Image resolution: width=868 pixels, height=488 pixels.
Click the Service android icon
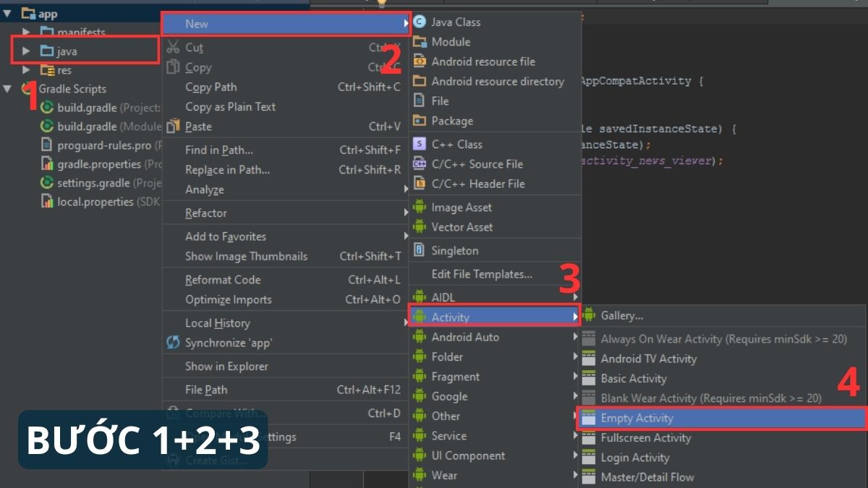pyautogui.click(x=420, y=436)
